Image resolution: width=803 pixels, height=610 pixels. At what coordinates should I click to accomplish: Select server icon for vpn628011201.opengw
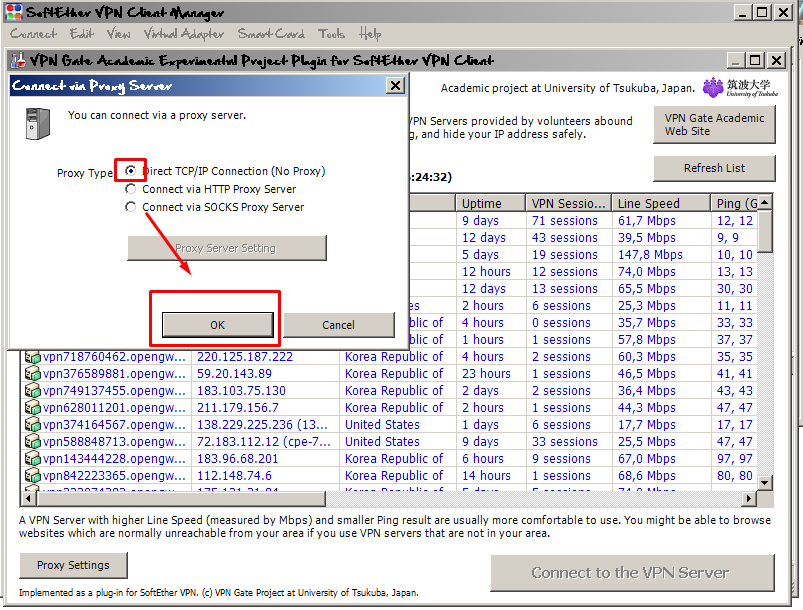(33, 407)
